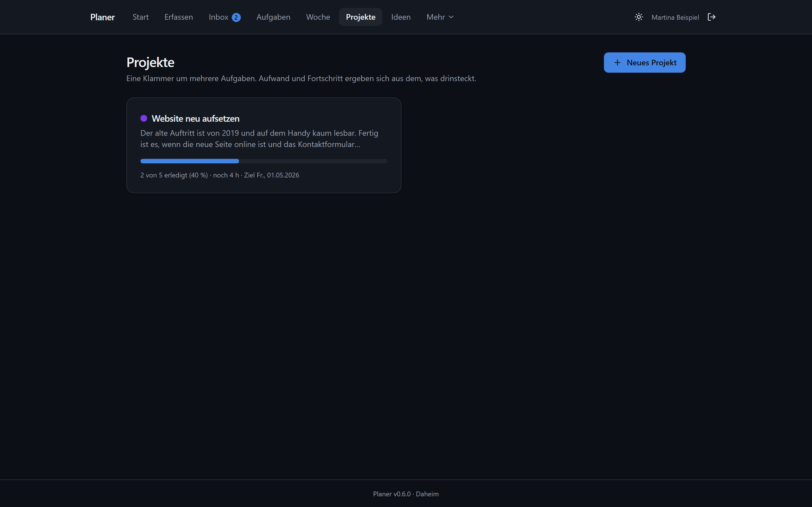Expand the Mehr dropdown chevron
The width and height of the screenshot is (812, 507).
click(x=451, y=17)
